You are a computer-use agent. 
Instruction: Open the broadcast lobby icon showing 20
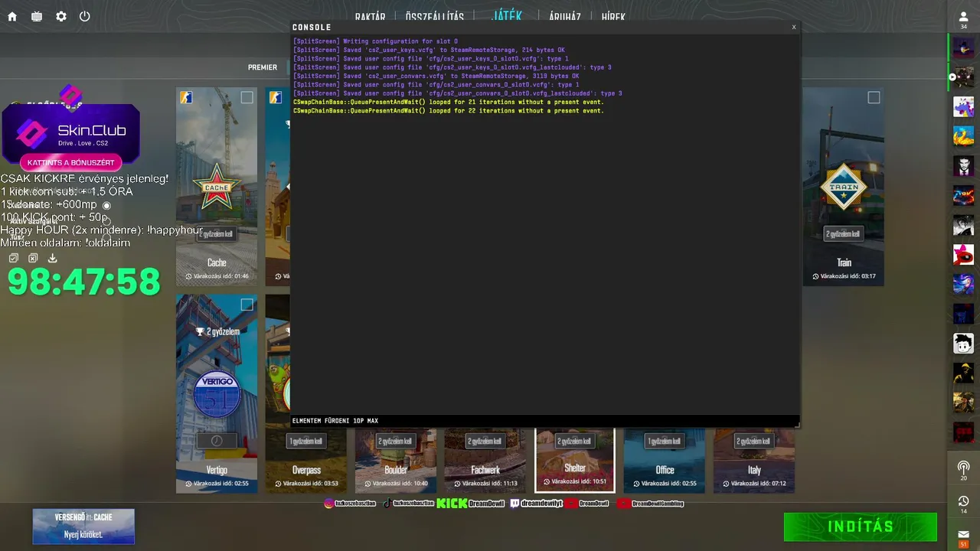coord(963,470)
